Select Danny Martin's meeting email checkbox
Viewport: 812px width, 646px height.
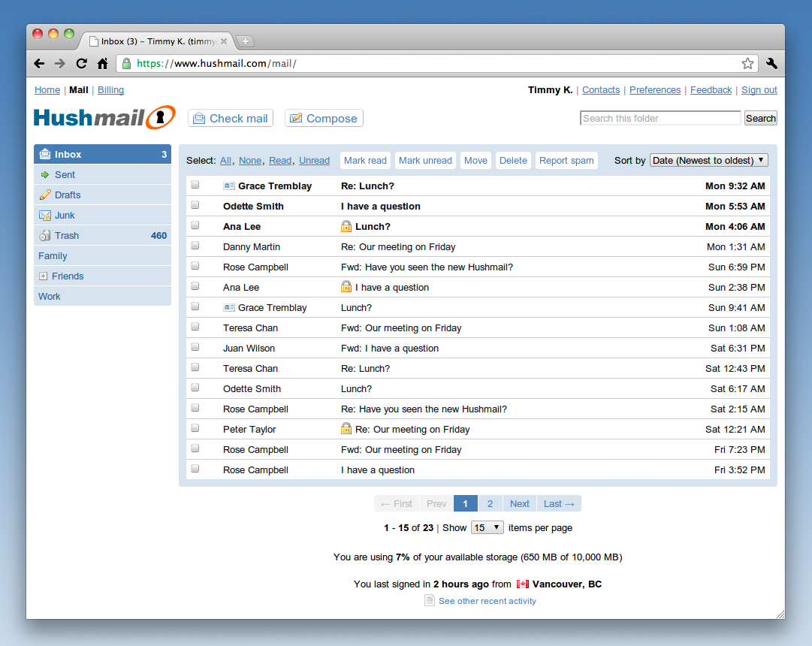(x=195, y=246)
